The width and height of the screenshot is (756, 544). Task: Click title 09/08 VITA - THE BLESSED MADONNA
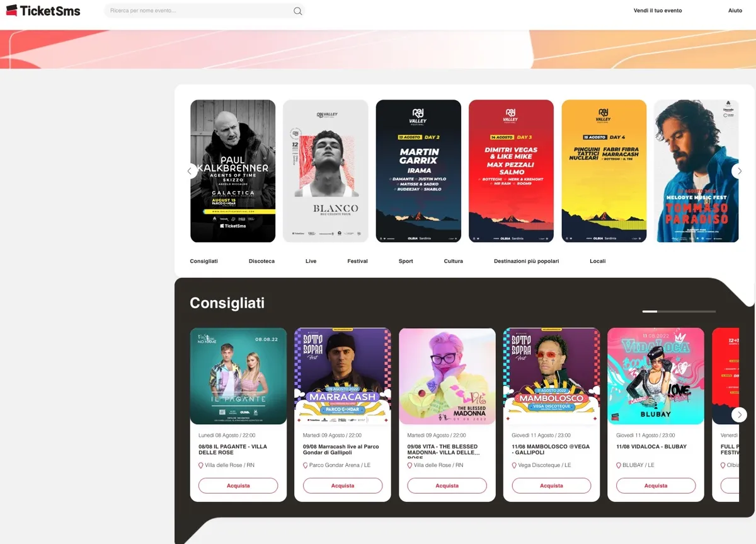tap(444, 451)
